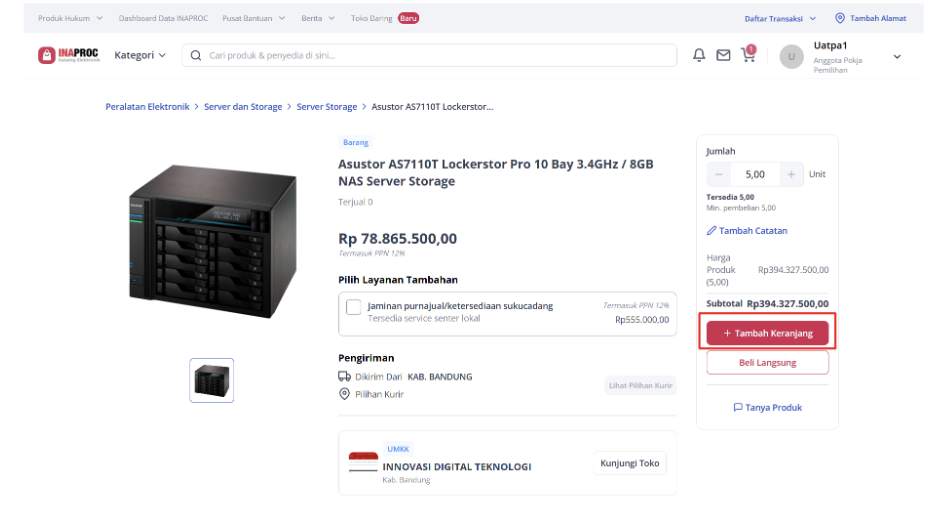Screen dimensions: 938x506
Task: Click the KAB. BANDUNG origin text
Action: (x=440, y=377)
